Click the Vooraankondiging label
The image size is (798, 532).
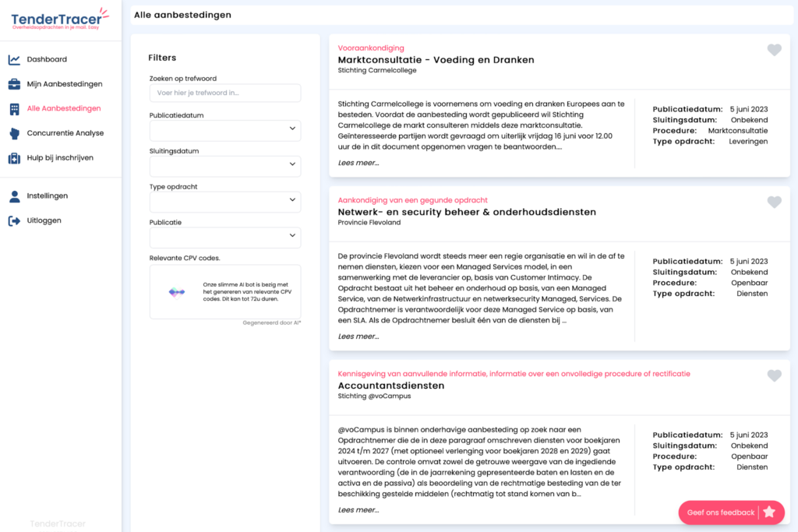tap(371, 48)
